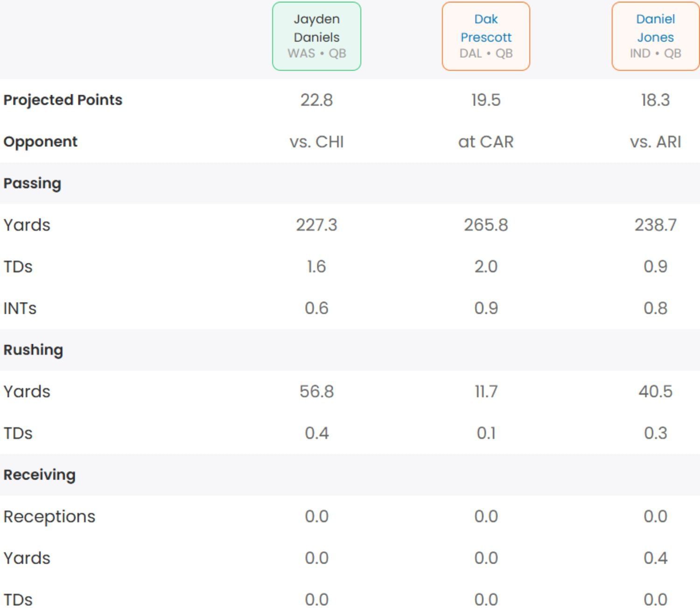Click the "vs. CHI" opponent cell
The width and height of the screenshot is (700, 608).
click(x=316, y=141)
